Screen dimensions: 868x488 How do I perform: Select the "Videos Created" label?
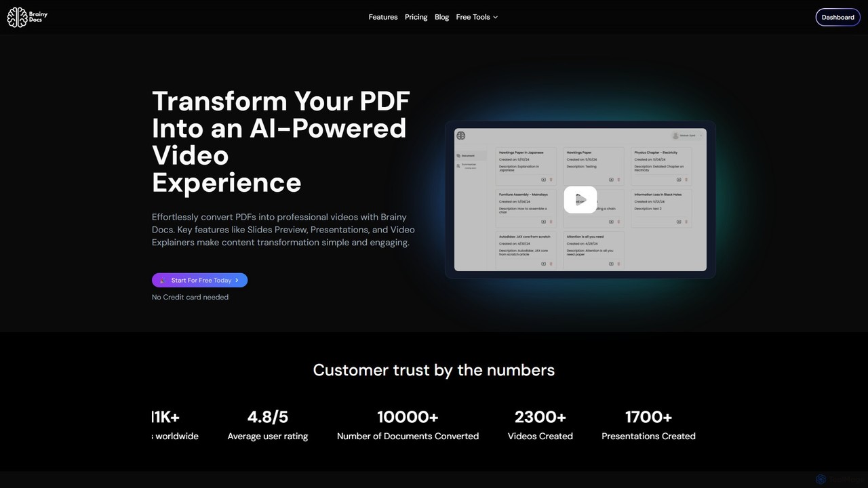click(540, 436)
